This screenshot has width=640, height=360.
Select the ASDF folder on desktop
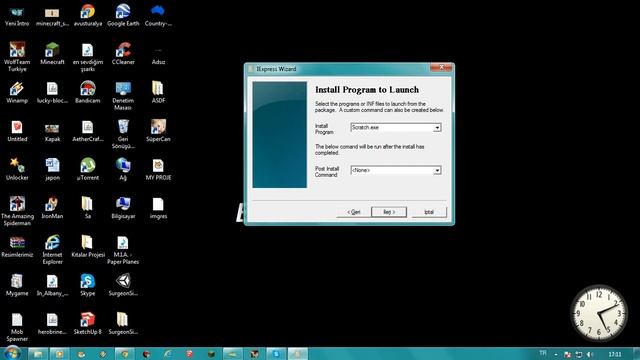(158, 92)
